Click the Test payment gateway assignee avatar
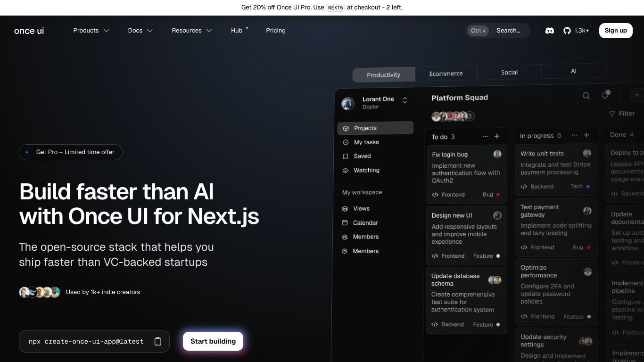The height and width of the screenshot is (362, 644). pyautogui.click(x=587, y=211)
